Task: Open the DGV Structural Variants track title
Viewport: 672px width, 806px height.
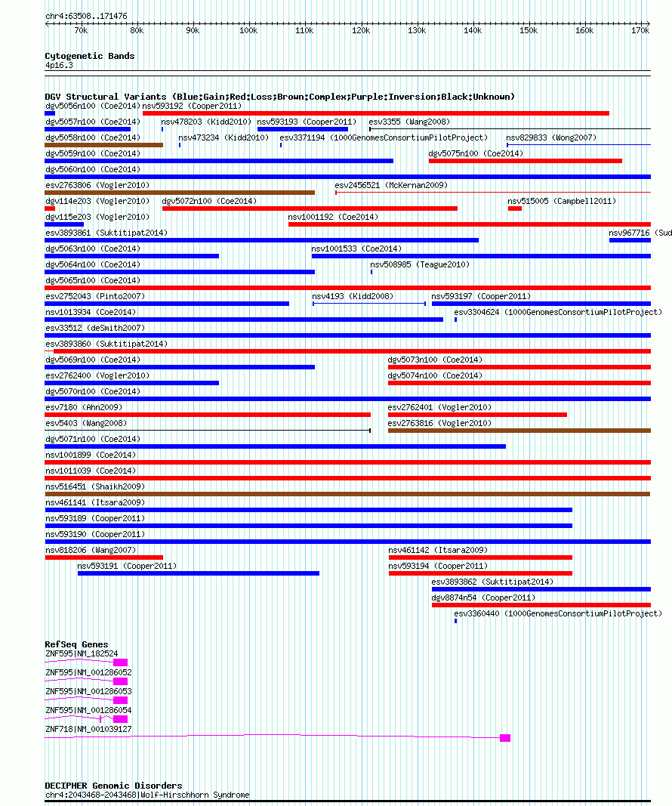Action: pos(279,97)
